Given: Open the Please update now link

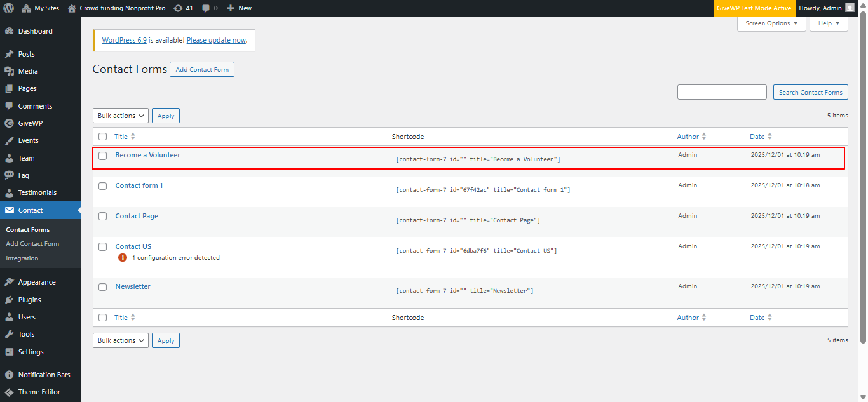Looking at the screenshot, I should (216, 40).
